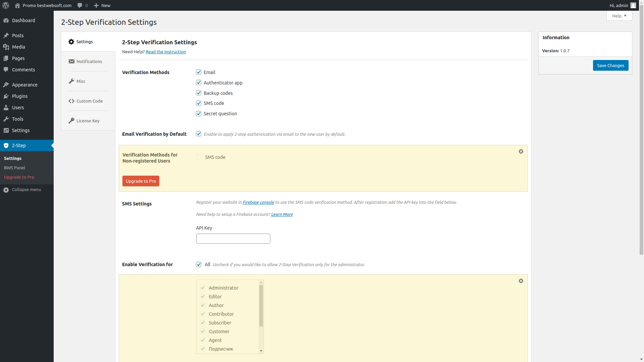Click the disabled SMS code checkbox for non-registered users

coord(199,157)
